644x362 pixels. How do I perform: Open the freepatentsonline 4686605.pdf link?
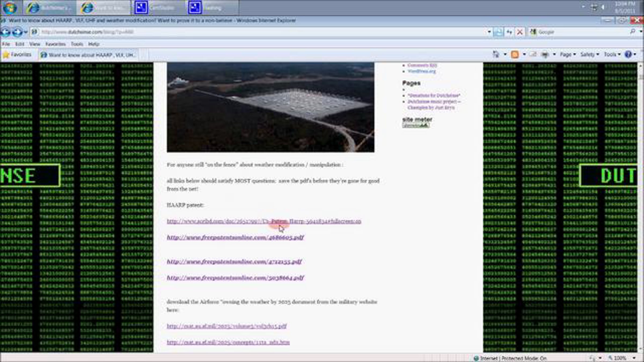coord(235,237)
